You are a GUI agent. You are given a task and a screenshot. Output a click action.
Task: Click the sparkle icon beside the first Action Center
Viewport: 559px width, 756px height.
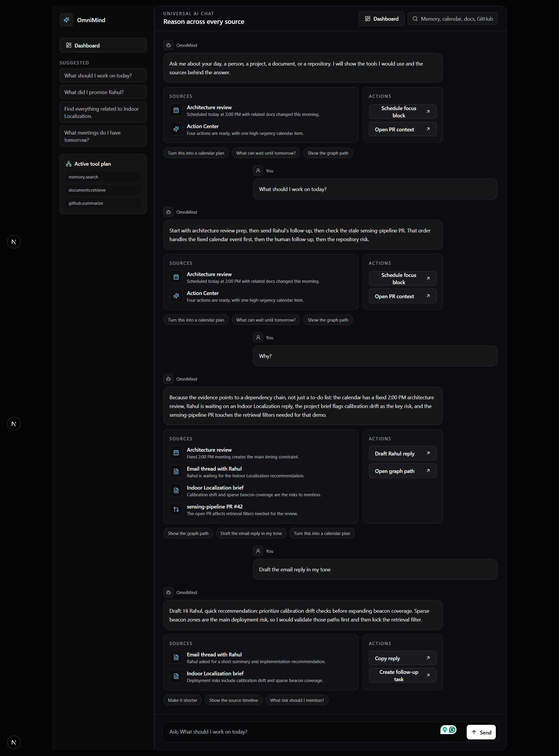(176, 129)
